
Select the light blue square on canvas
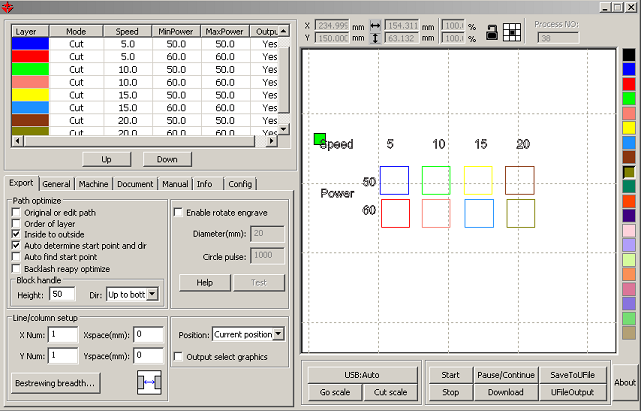coord(479,213)
